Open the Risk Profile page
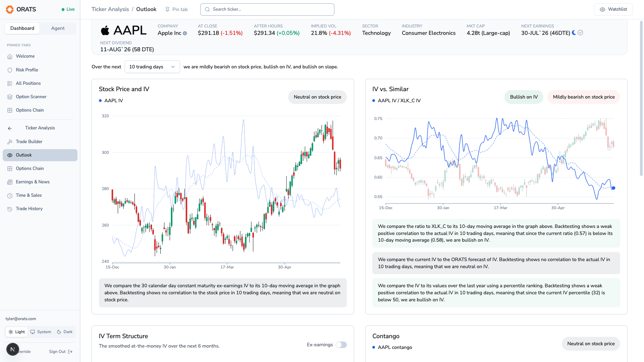 pos(40,70)
